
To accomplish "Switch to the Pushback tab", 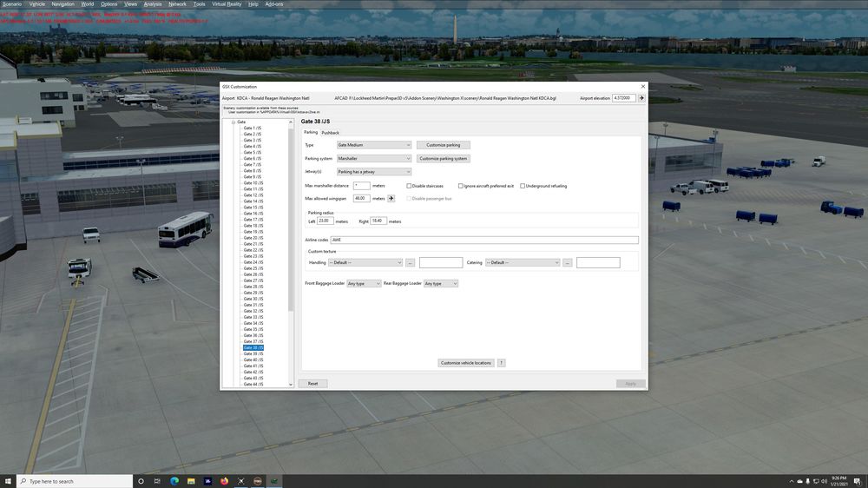I will tap(330, 133).
